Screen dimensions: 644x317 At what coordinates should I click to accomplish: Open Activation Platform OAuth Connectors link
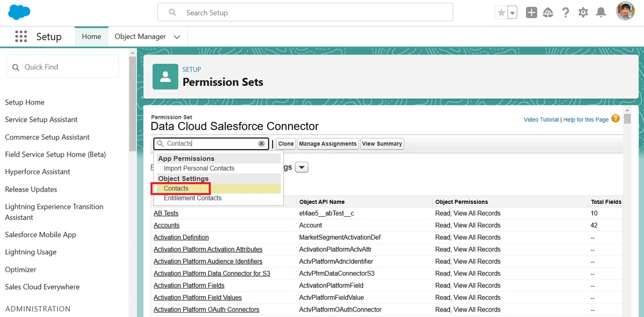(x=207, y=310)
